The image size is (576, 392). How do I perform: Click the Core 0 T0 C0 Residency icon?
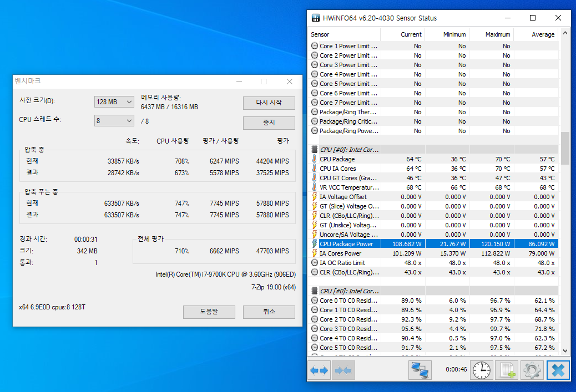tap(315, 301)
